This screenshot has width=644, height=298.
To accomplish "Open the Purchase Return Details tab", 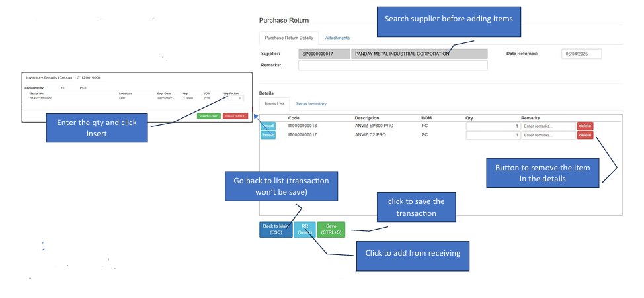I will (x=289, y=38).
